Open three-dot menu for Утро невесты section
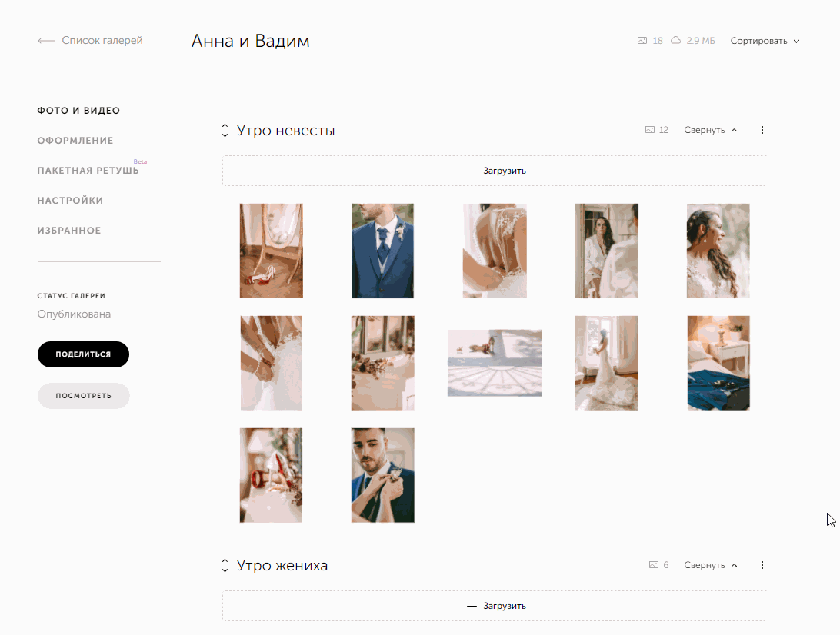 (x=762, y=130)
